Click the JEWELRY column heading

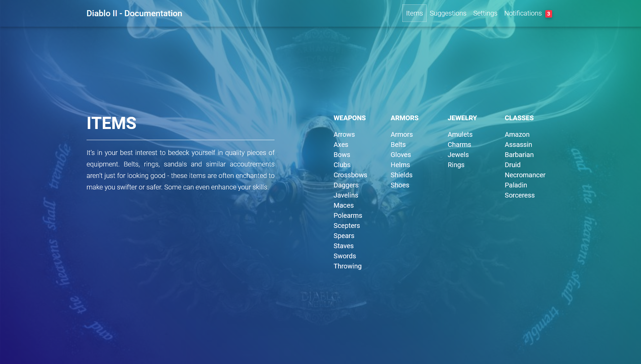coord(462,118)
